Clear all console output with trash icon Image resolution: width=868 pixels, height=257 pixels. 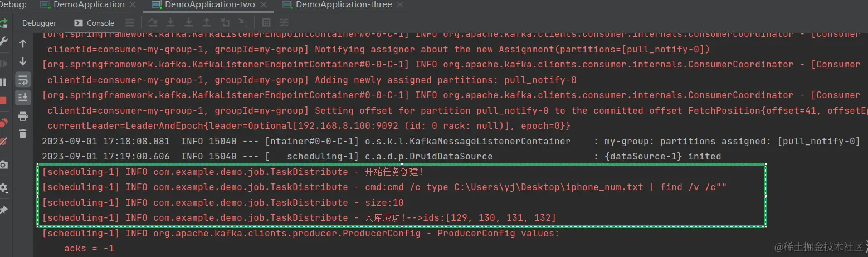coord(23,134)
